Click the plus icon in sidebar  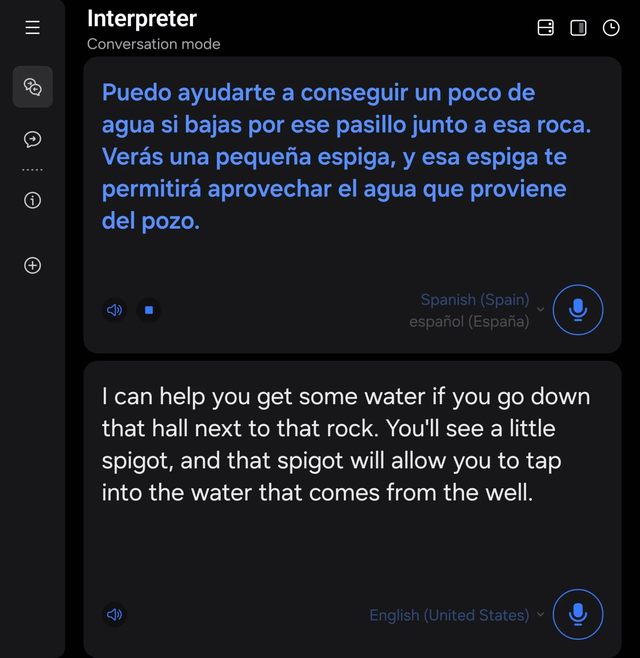32,266
